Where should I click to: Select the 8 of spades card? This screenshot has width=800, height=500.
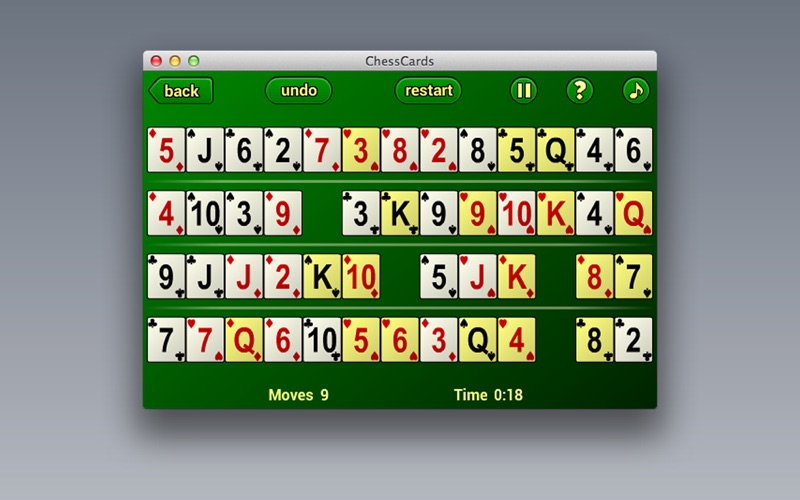pos(478,150)
